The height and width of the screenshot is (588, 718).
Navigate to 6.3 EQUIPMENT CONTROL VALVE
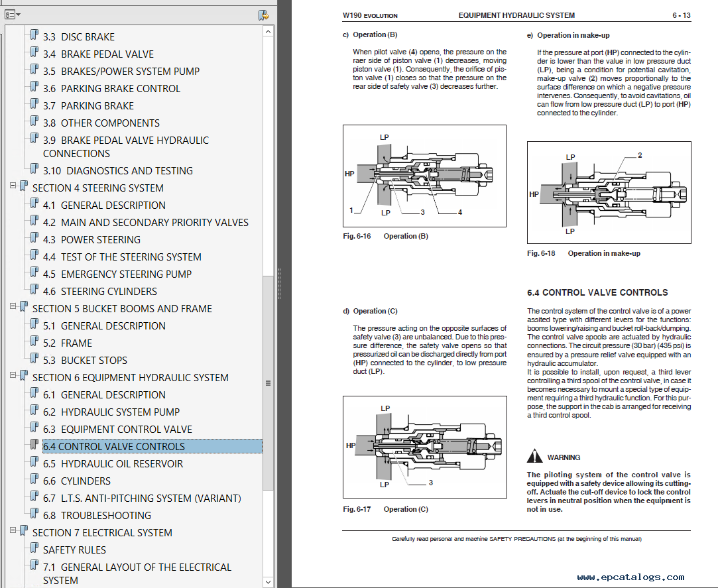click(118, 430)
